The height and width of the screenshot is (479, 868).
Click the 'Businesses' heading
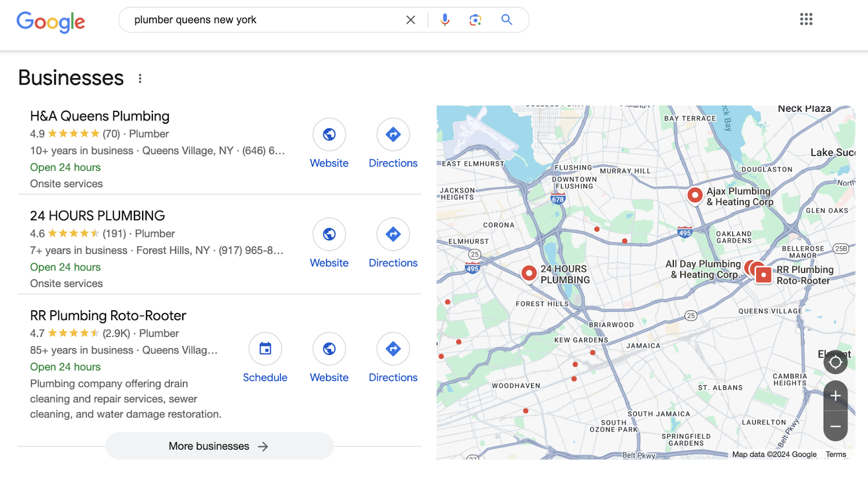[x=71, y=78]
